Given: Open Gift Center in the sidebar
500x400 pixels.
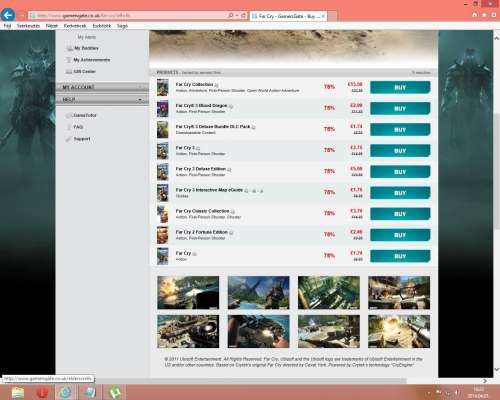Looking at the screenshot, I should pos(85,72).
